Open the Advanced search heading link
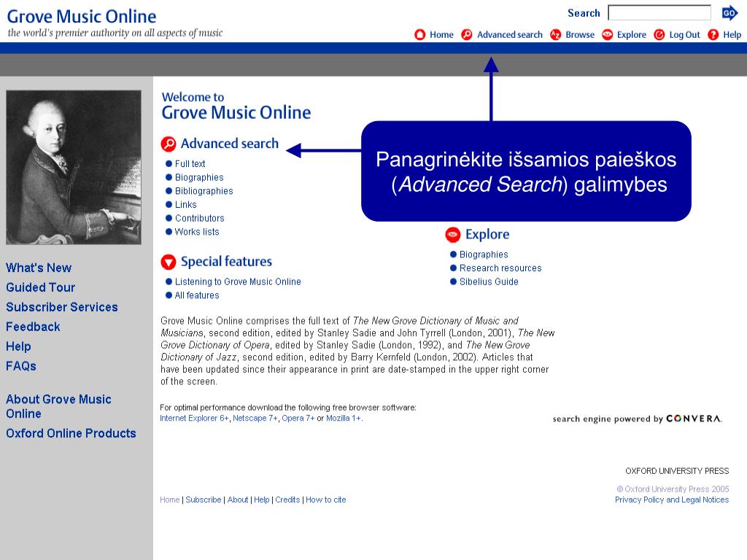Image resolution: width=747 pixels, height=560 pixels. pos(230,144)
